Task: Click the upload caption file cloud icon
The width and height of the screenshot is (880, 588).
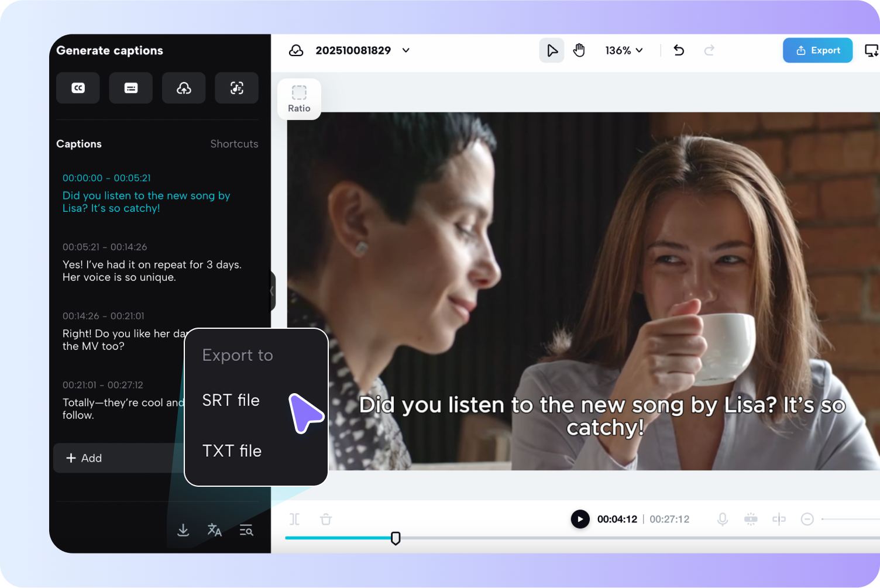Action: [184, 88]
